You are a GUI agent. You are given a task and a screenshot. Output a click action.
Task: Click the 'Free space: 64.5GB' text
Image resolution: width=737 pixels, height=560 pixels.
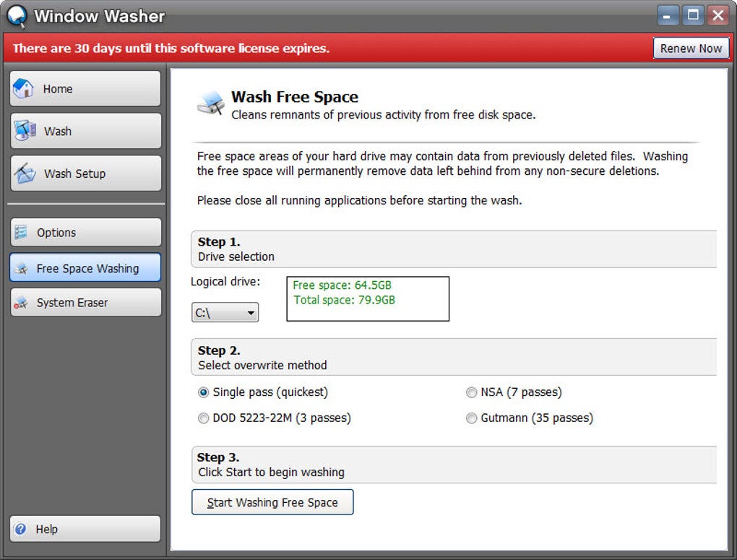tap(342, 285)
